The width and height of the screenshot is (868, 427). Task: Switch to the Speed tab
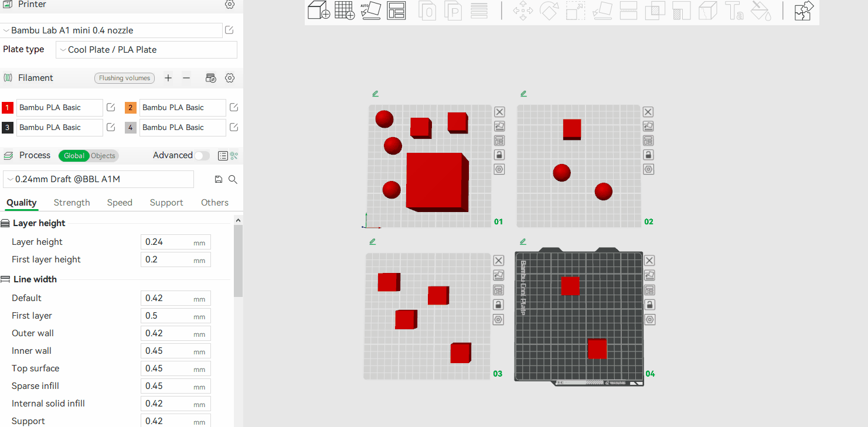point(120,203)
